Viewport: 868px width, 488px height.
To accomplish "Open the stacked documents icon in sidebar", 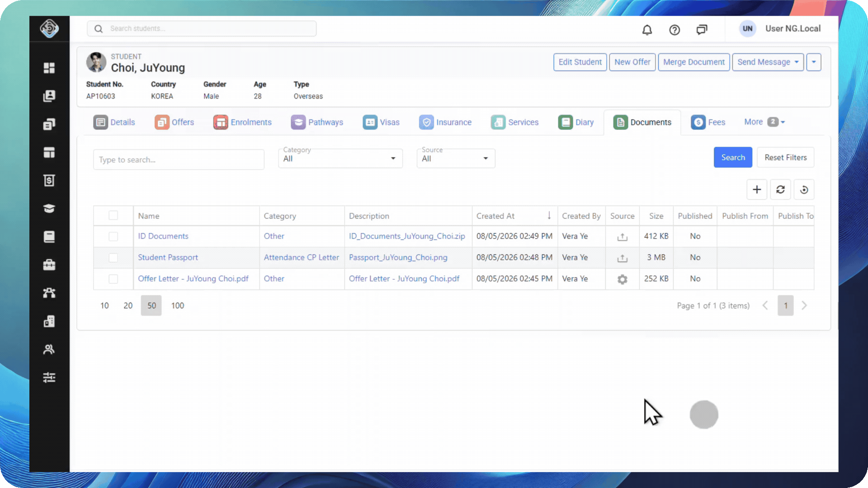I will pos(49,124).
